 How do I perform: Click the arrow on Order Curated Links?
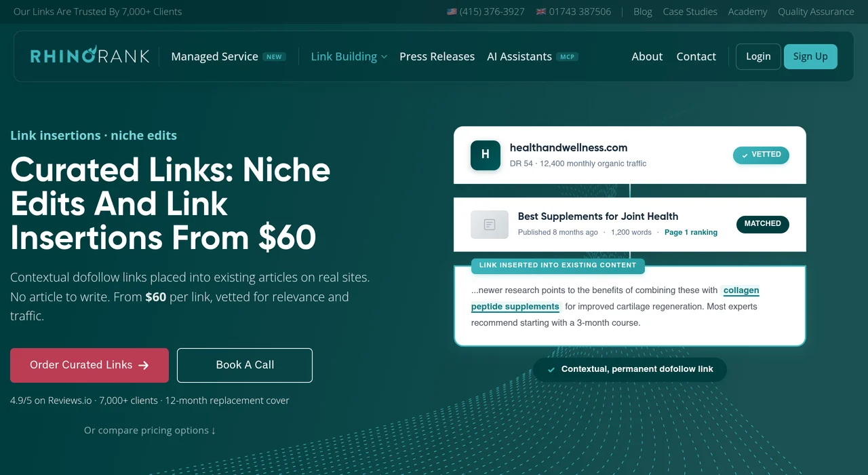click(144, 365)
